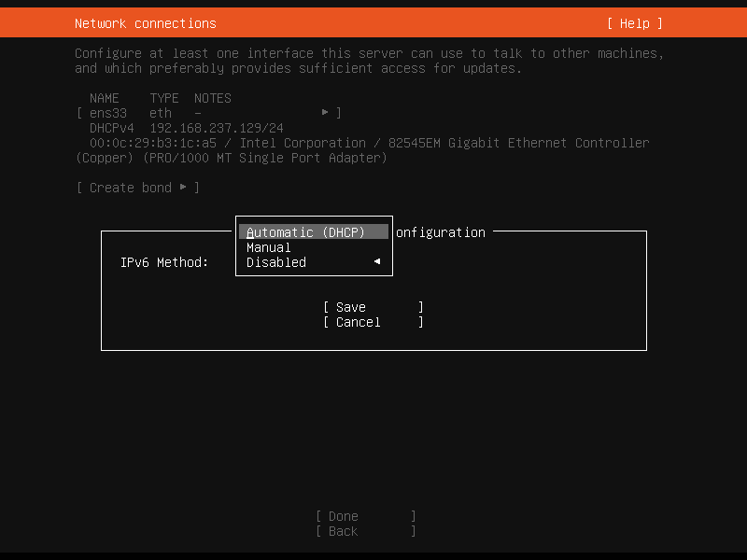747x560 pixels.
Task: Click the TYPE column header
Action: (x=164, y=98)
